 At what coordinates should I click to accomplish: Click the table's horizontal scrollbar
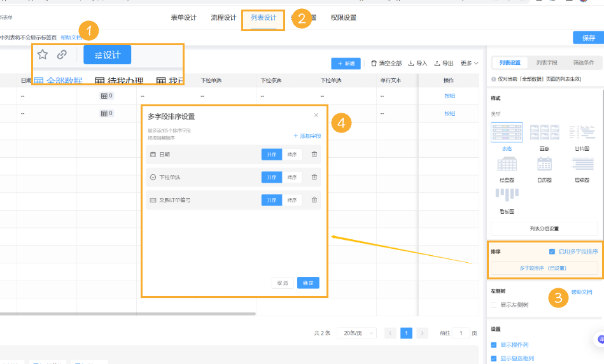127,314
